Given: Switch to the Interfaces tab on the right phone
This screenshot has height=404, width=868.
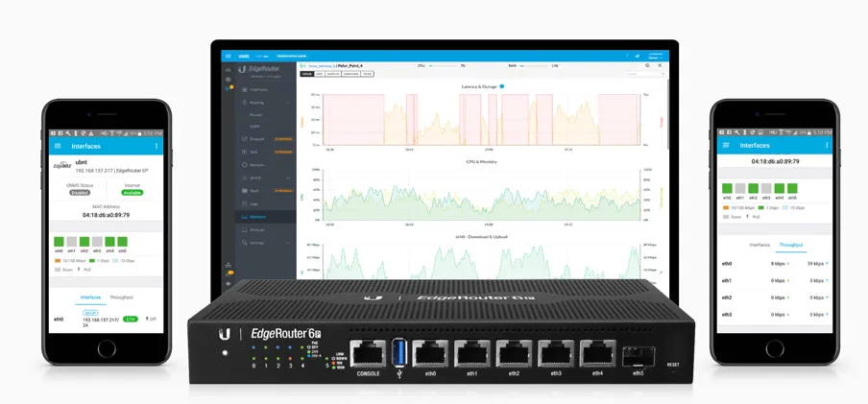Looking at the screenshot, I should (759, 245).
